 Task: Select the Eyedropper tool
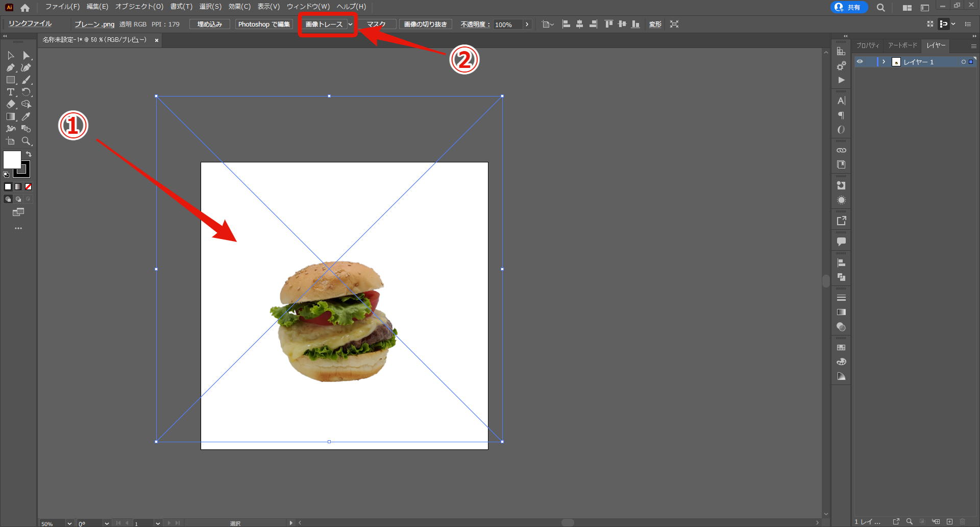point(26,116)
